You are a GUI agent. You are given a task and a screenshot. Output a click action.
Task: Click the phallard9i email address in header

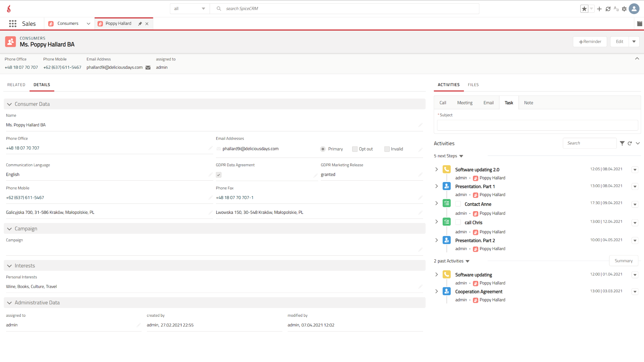point(114,67)
